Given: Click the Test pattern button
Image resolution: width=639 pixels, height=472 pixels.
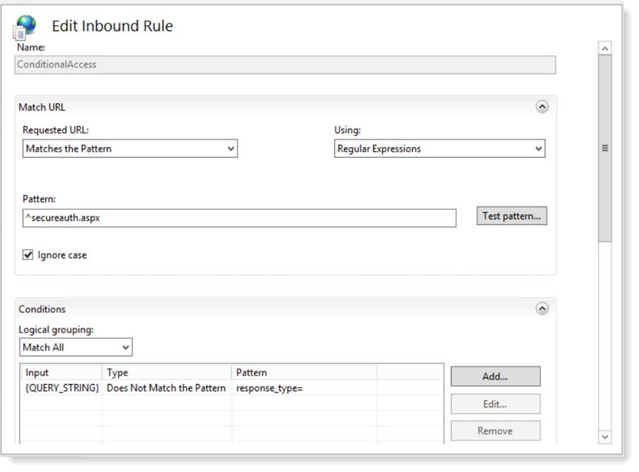Looking at the screenshot, I should 511,216.
